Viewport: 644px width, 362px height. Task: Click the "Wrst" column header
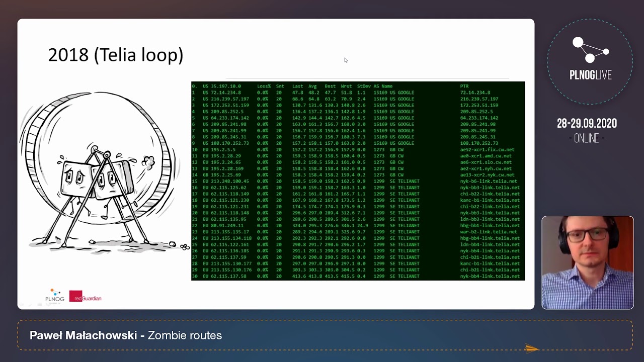point(346,86)
